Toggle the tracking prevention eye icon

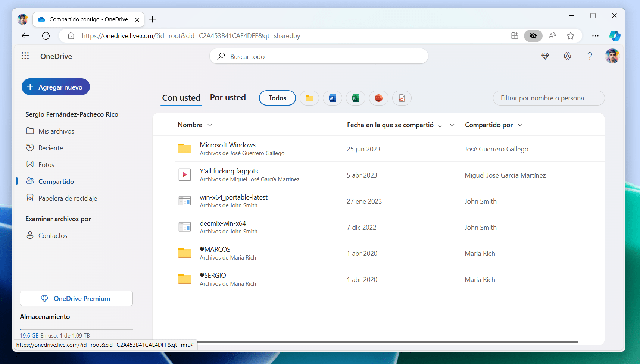pyautogui.click(x=533, y=36)
